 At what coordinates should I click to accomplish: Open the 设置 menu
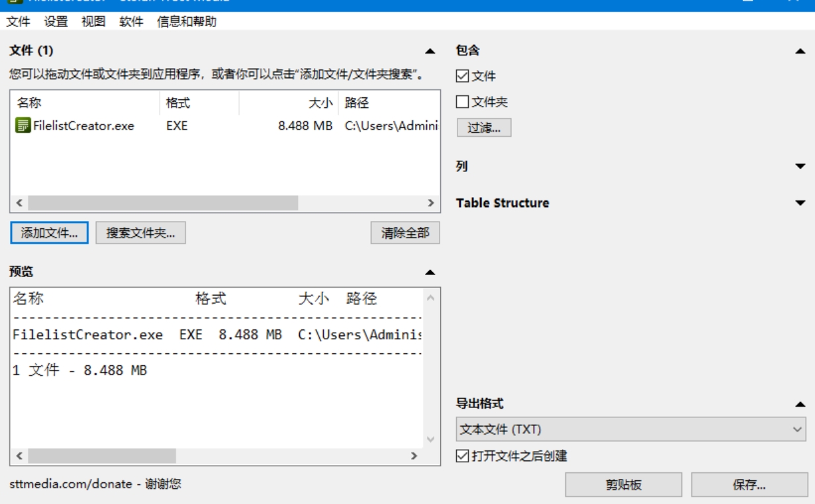56,22
